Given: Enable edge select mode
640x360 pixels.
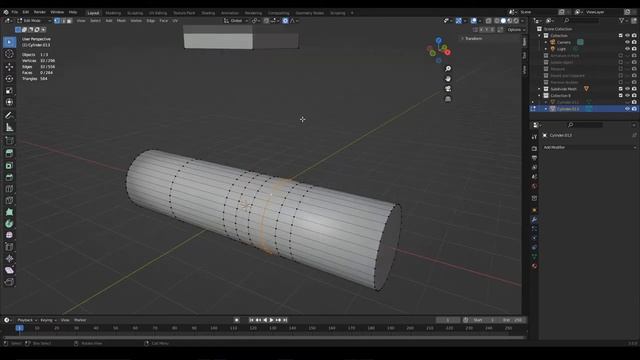Looking at the screenshot, I should coord(63,20).
